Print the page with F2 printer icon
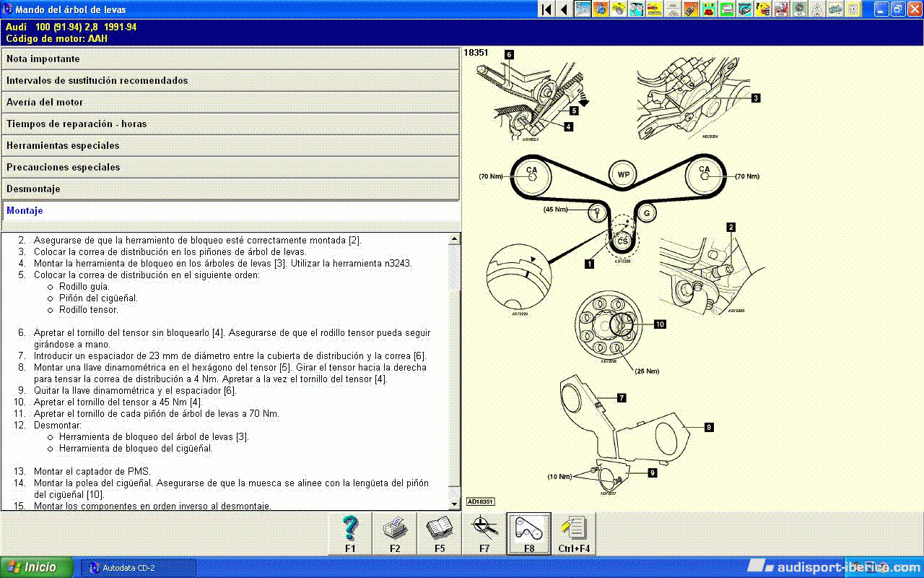Screen dimensions: 924x578 coord(395,534)
